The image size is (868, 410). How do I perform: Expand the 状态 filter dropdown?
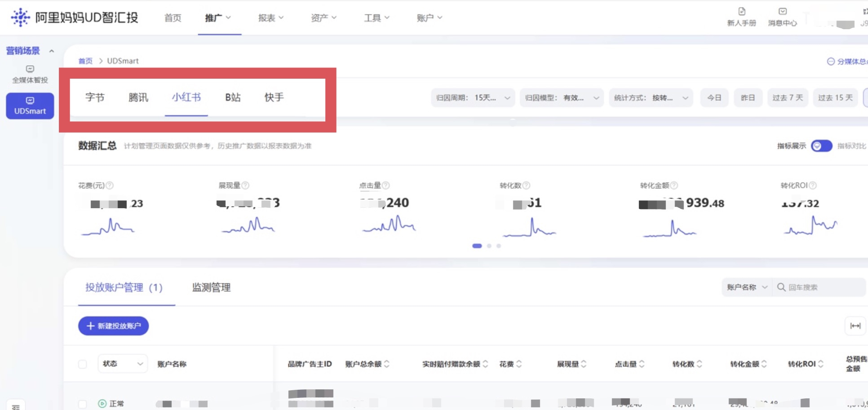pyautogui.click(x=122, y=363)
